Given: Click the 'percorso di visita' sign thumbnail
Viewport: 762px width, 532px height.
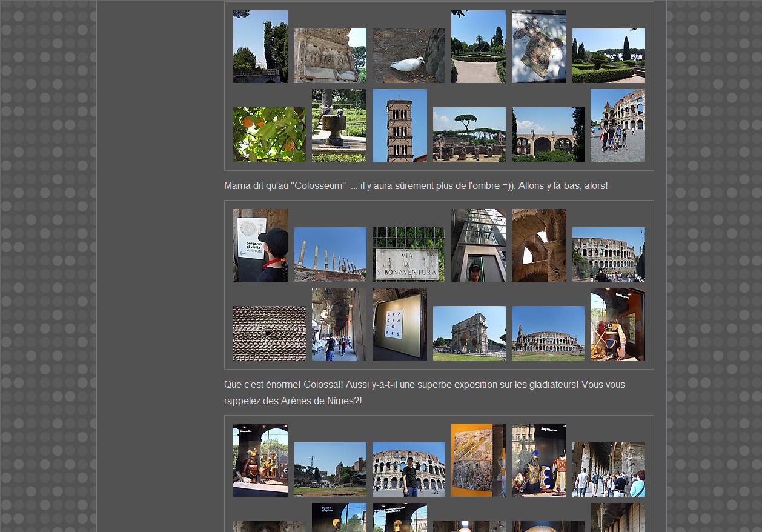Looking at the screenshot, I should coord(260,245).
